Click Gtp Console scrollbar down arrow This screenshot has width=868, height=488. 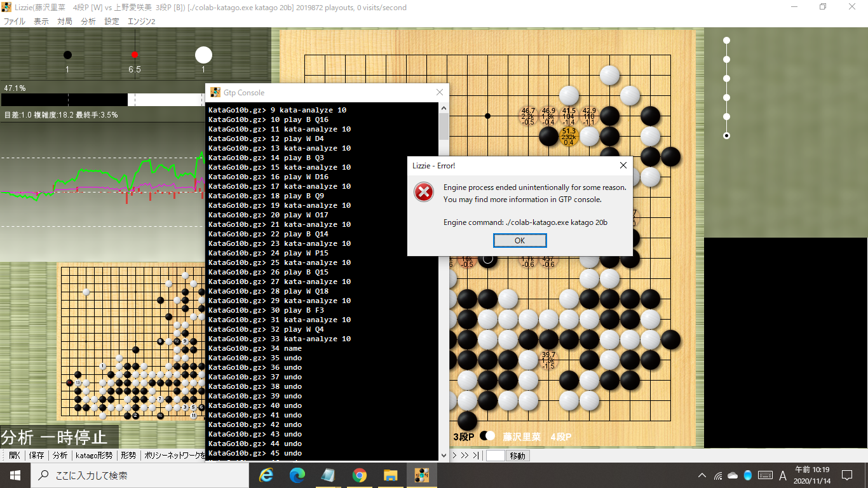444,455
